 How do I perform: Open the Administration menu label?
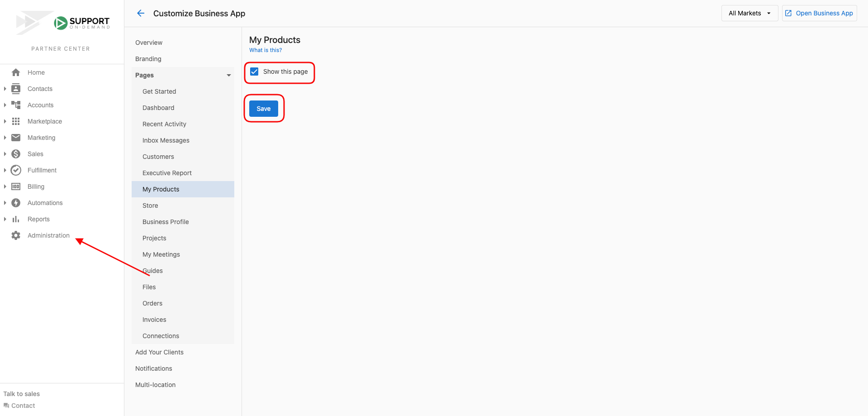click(x=48, y=235)
